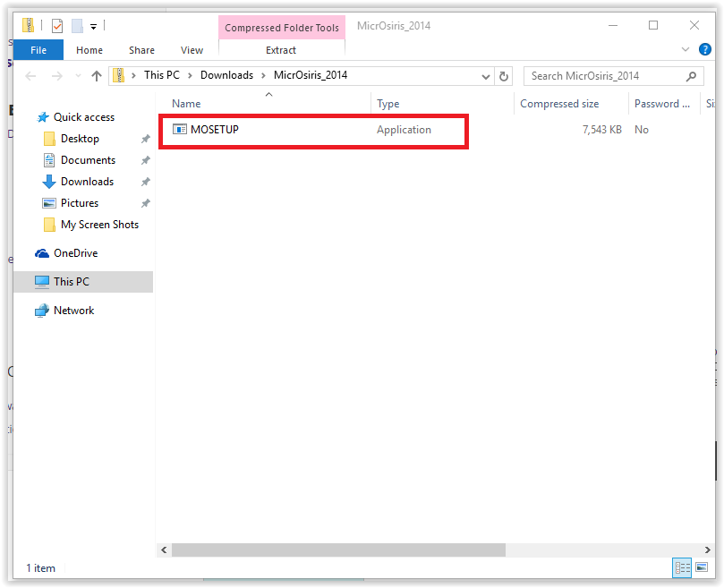Click the Network icon in sidebar

click(42, 311)
